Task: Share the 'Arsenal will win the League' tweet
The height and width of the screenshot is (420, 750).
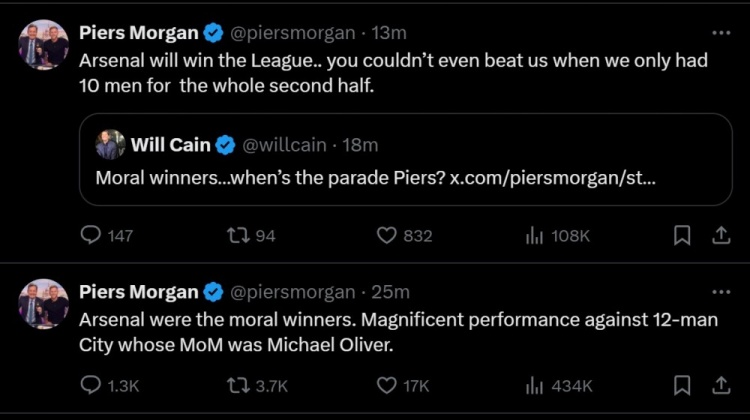Action: (x=720, y=235)
